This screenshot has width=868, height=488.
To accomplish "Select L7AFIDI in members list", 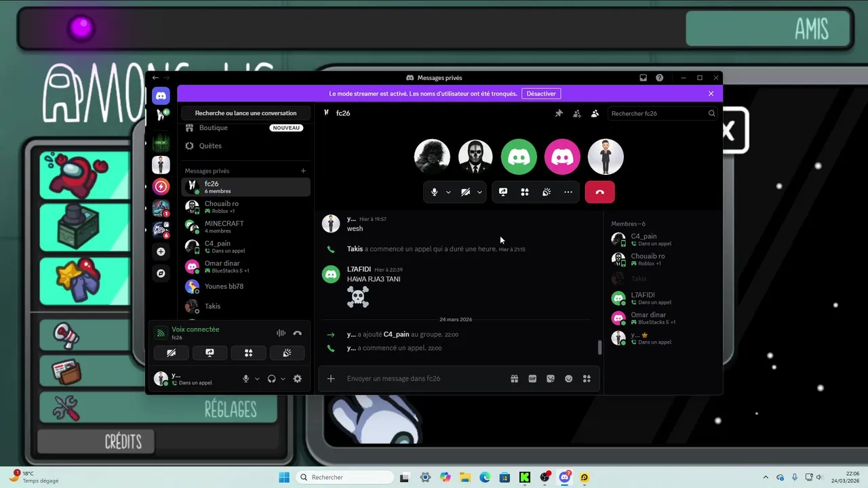I will pos(662,298).
